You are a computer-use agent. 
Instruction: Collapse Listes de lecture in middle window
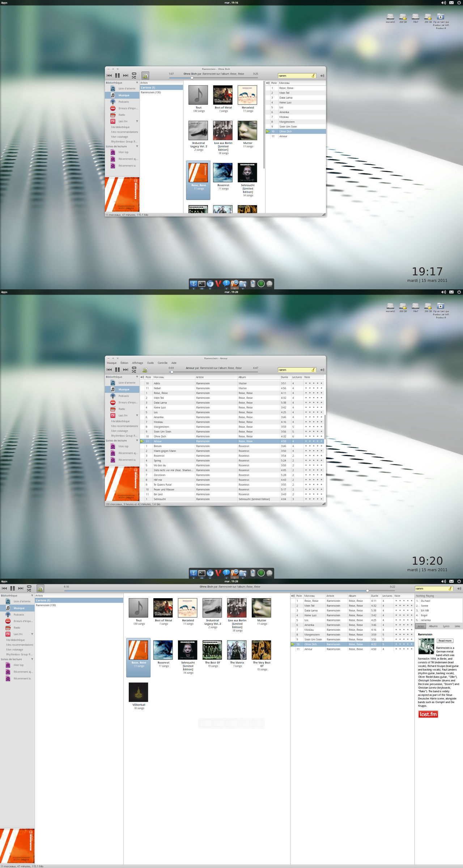137,441
